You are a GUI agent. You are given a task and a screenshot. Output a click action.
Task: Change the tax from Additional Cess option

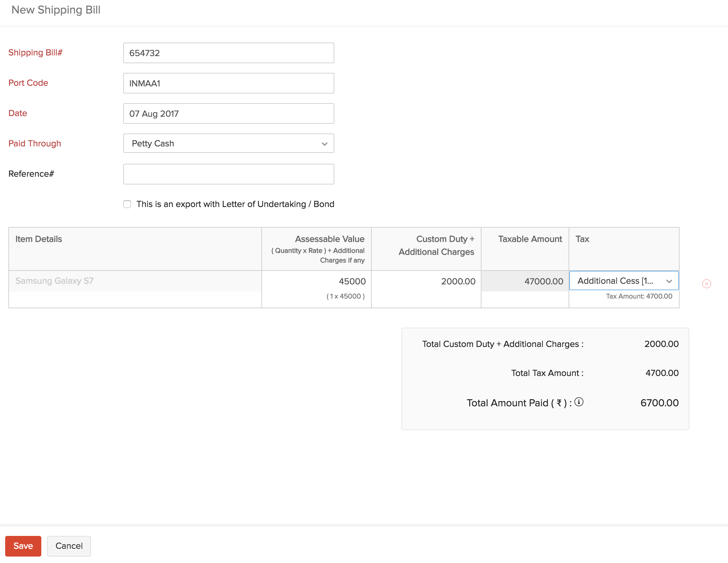(x=623, y=281)
